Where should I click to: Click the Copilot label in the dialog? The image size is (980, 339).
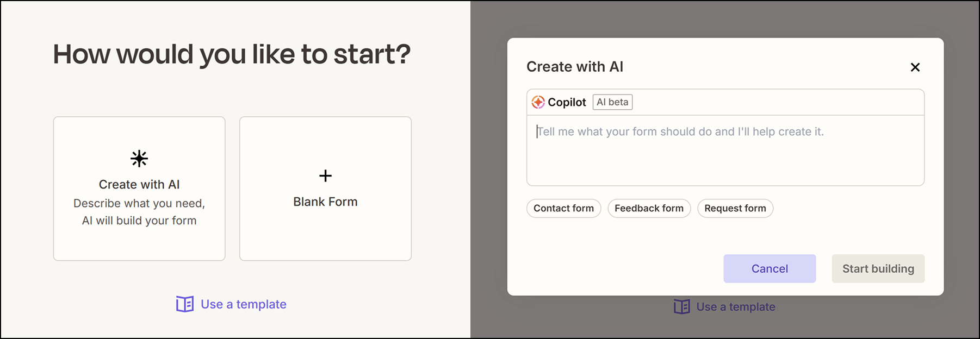tap(567, 102)
